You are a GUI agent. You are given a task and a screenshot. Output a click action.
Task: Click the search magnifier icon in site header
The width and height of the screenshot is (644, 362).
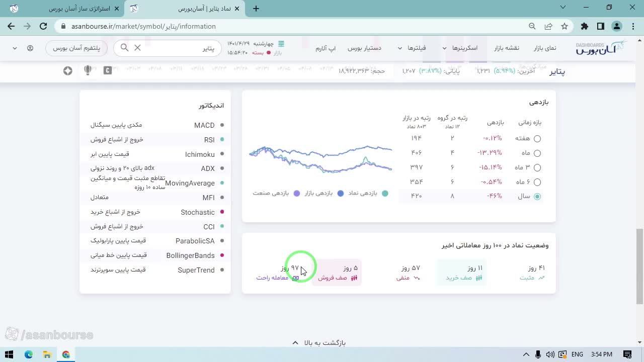[x=124, y=48]
